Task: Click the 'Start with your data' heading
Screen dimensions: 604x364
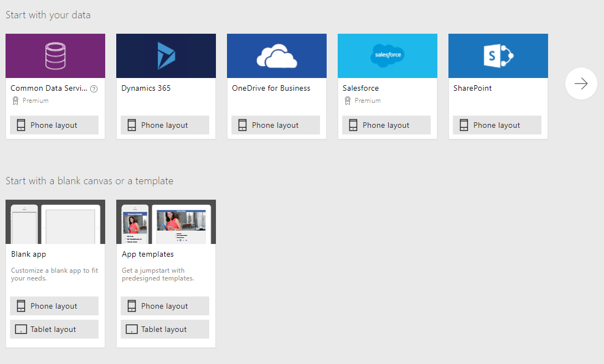Action: click(x=48, y=15)
